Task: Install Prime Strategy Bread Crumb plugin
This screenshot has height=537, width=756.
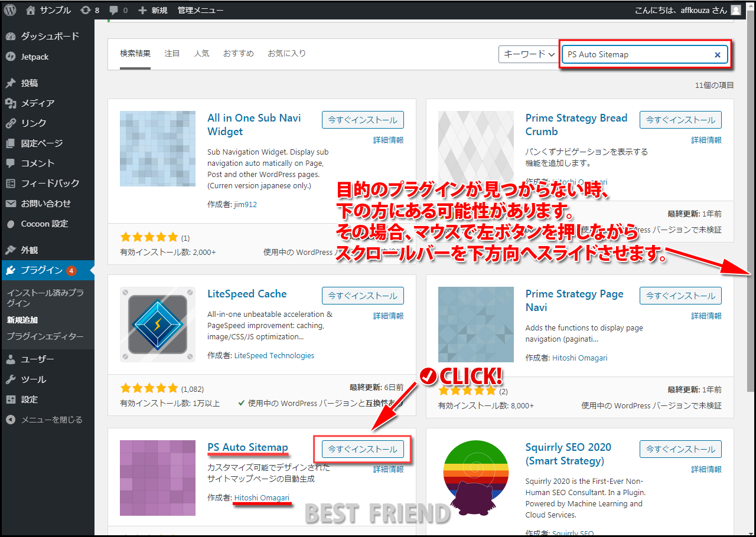Action: (x=680, y=120)
